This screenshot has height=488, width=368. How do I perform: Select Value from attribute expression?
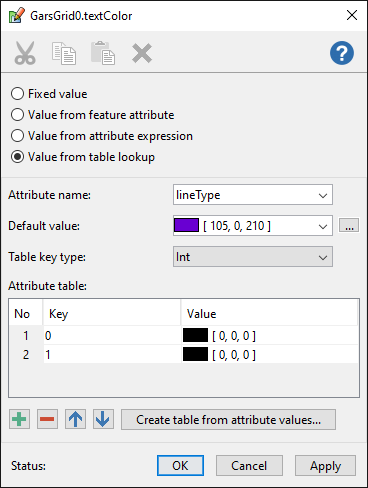coord(102,136)
